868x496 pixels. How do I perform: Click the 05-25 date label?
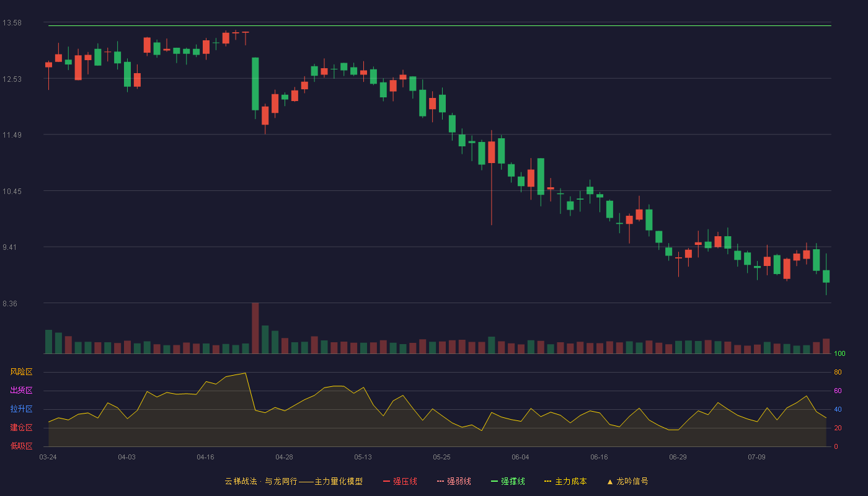pyautogui.click(x=441, y=457)
